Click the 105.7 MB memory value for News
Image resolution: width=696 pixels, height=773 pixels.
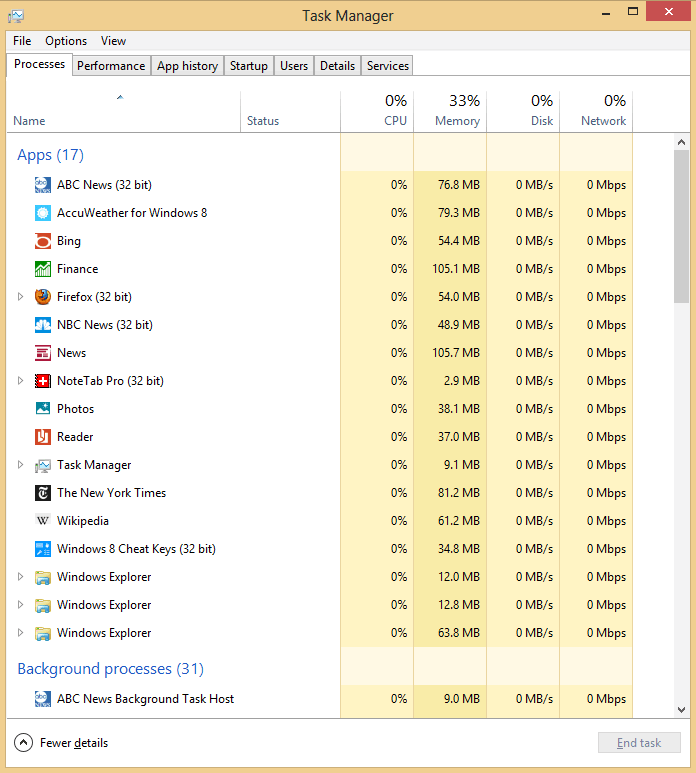point(456,353)
